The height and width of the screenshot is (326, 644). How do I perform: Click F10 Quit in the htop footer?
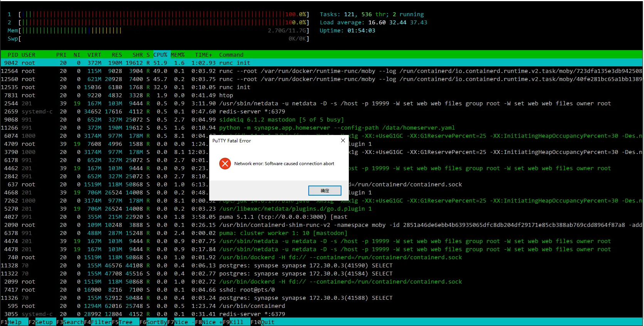pyautogui.click(x=262, y=322)
